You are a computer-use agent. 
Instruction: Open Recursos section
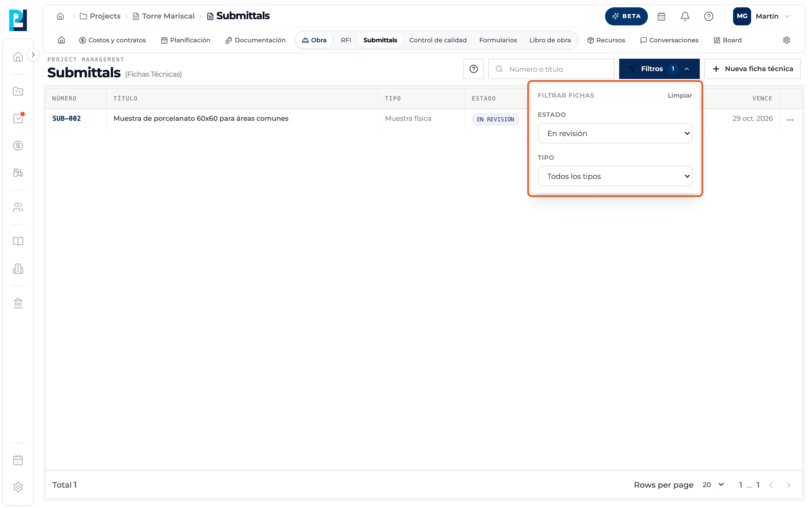[606, 40]
